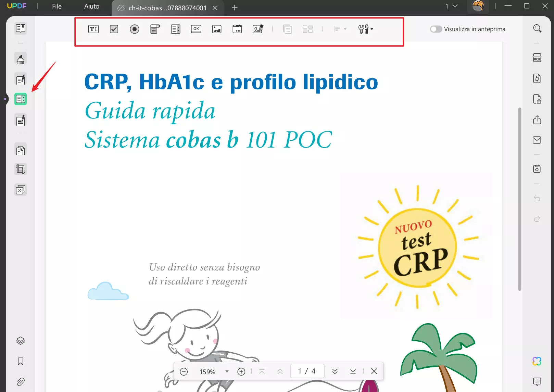
Task: Open the Convert PDF tool
Action: click(x=537, y=78)
